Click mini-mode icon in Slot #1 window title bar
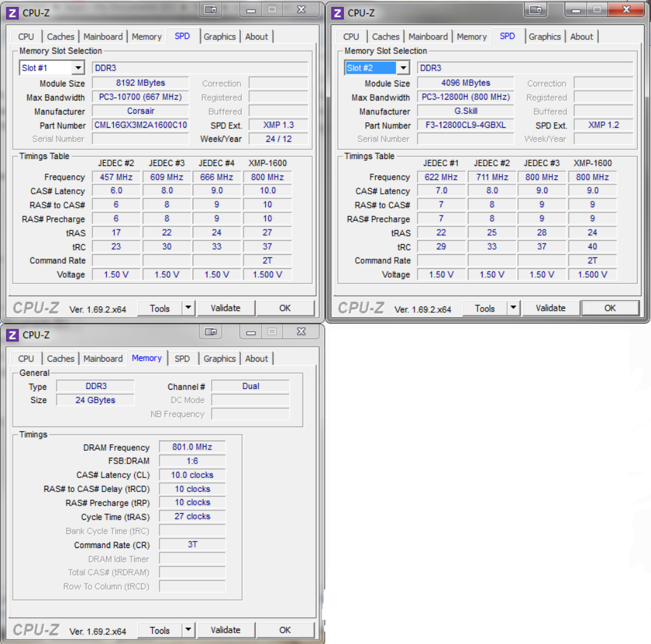 click(x=210, y=10)
